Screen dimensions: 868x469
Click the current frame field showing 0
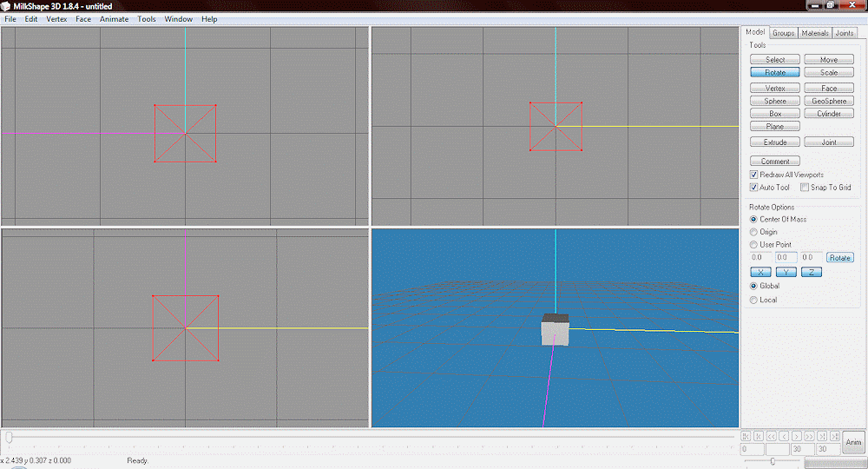tap(752, 449)
